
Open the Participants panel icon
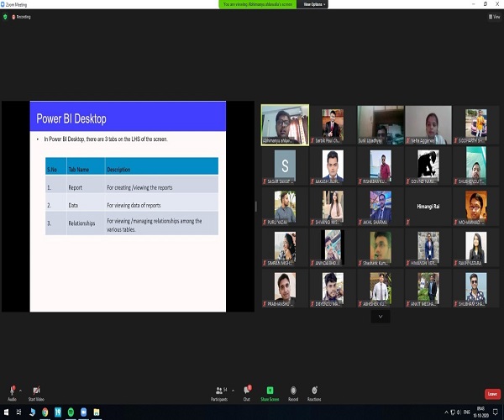pos(219,390)
